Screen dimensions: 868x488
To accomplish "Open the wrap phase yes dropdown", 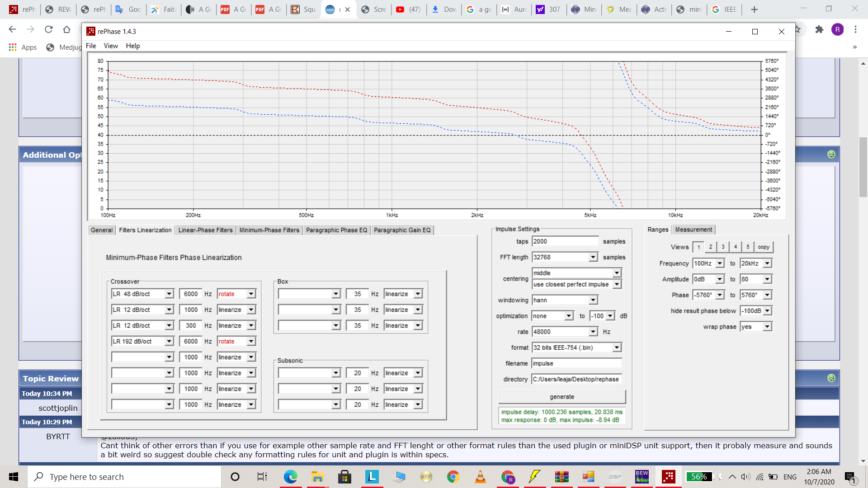I will click(x=767, y=327).
